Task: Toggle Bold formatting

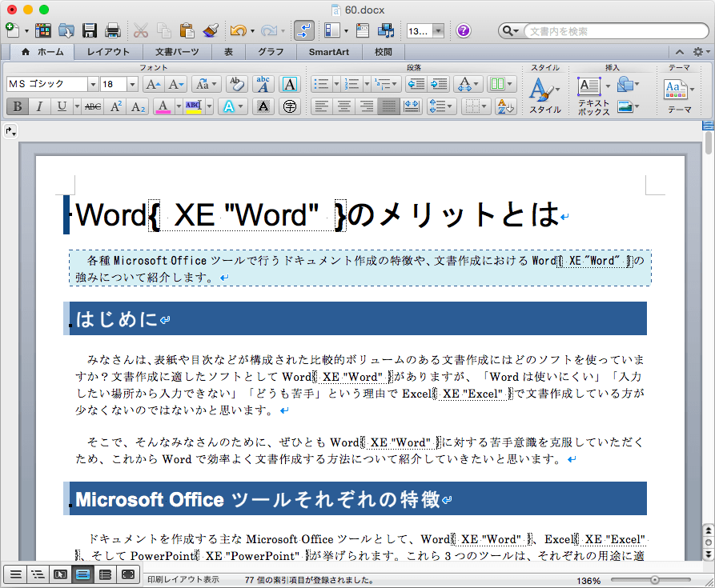Action: pos(18,106)
